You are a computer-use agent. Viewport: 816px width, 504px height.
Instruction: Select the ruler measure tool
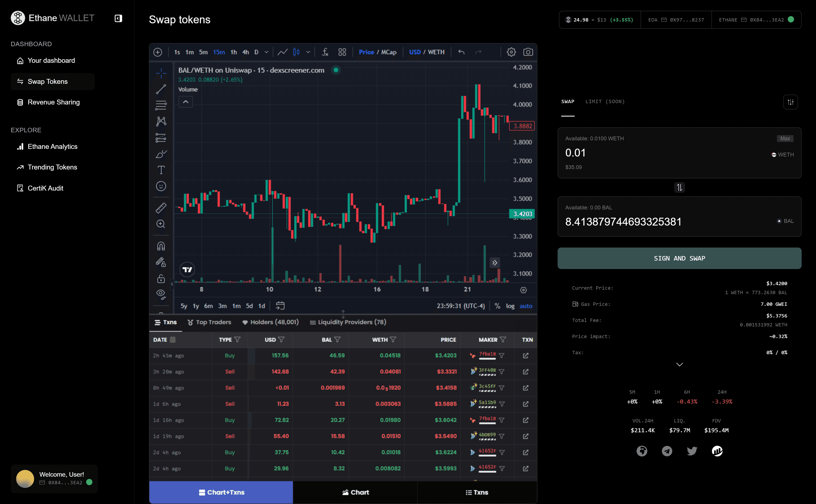(x=161, y=208)
